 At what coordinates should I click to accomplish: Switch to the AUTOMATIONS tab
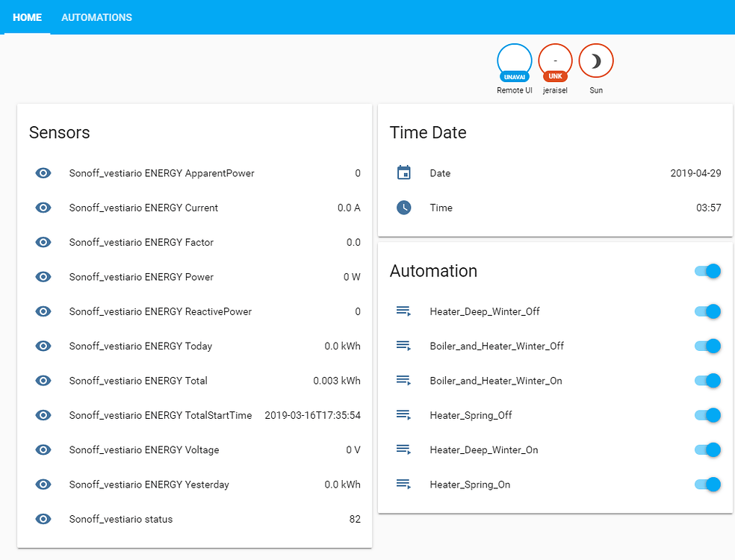point(96,17)
